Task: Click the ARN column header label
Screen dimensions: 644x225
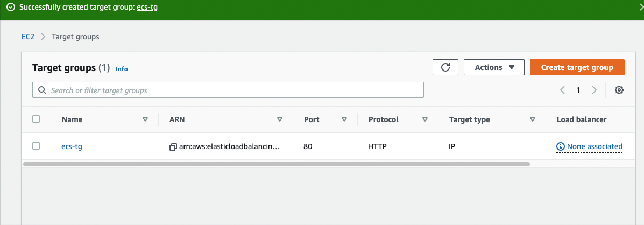Action: click(177, 119)
